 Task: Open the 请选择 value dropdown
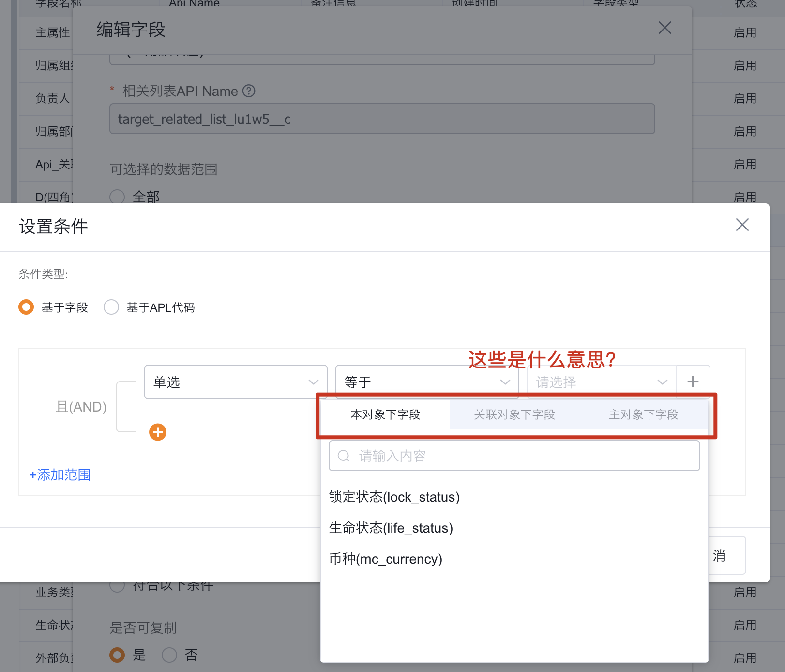click(601, 382)
